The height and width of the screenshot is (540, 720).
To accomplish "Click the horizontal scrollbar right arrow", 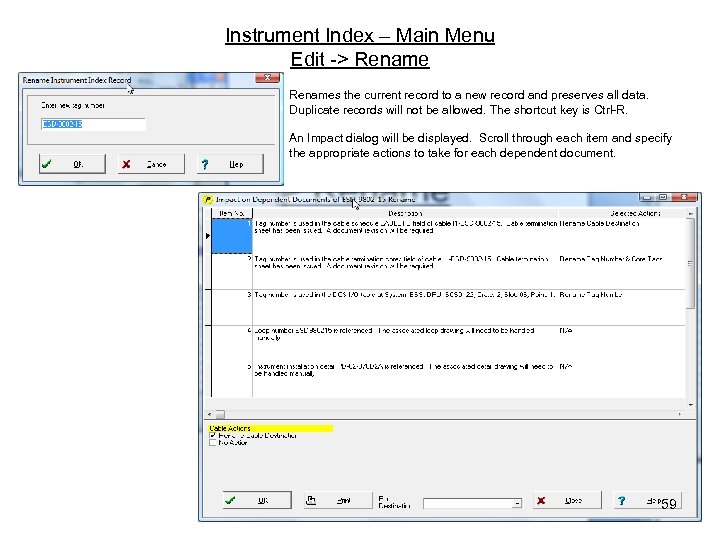I will [x=680, y=414].
